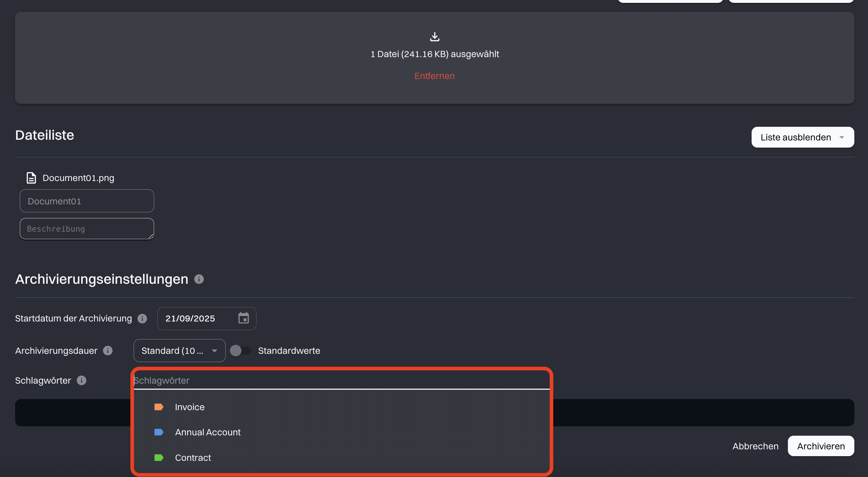This screenshot has width=868, height=477.
Task: Click info icon next to Archivierungseinstellungen heading
Action: tap(199, 279)
